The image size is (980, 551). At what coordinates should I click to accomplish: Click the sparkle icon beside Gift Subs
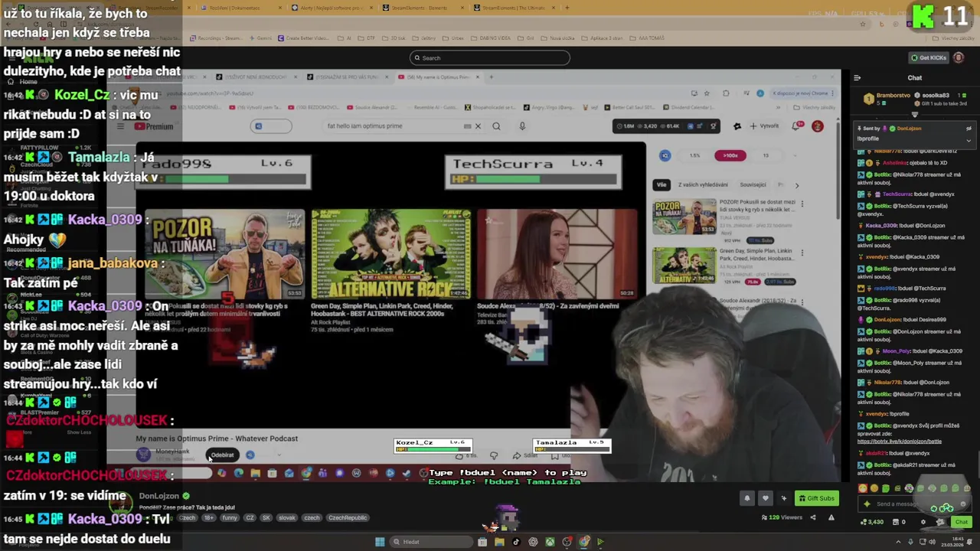point(783,498)
